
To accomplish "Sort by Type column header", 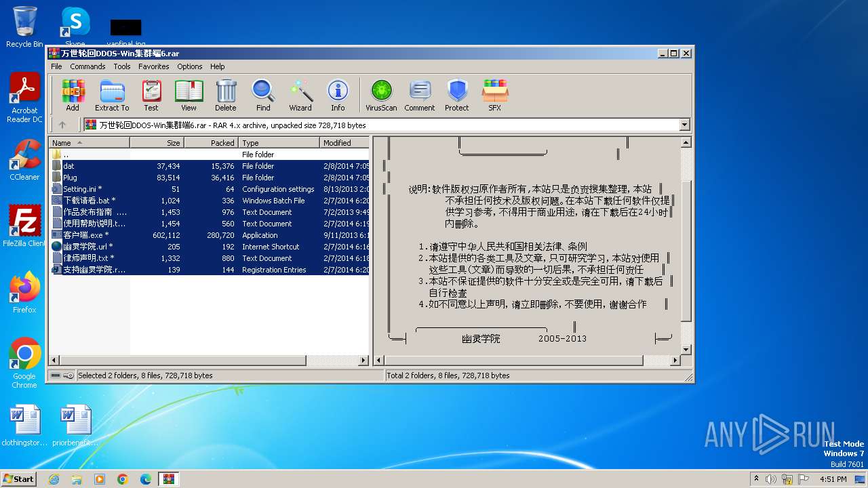I will [279, 143].
